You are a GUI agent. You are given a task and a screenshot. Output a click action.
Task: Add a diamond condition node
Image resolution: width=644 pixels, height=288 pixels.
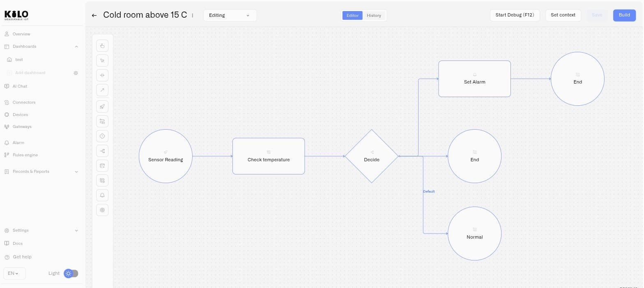102,136
